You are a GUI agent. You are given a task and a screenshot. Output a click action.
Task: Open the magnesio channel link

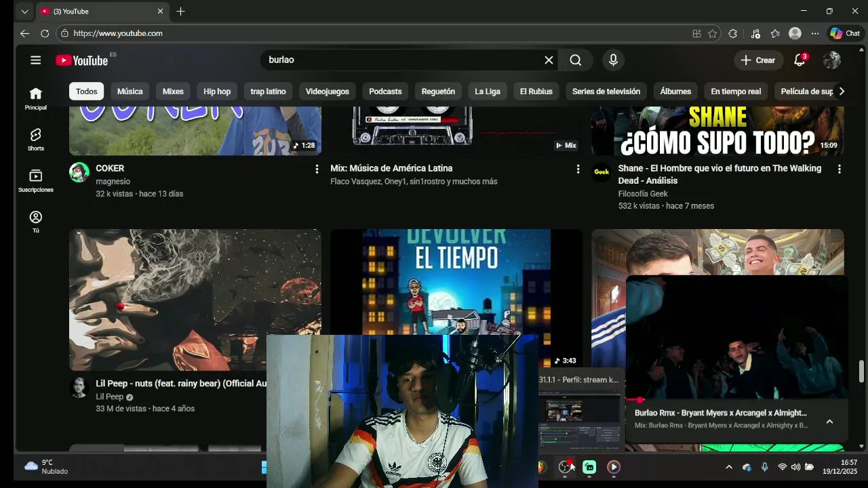click(x=113, y=182)
